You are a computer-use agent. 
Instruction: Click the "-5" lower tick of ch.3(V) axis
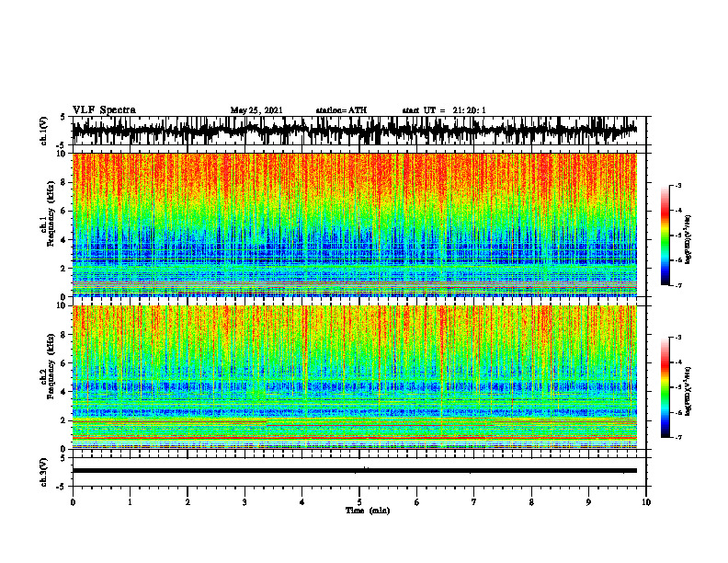(63, 487)
